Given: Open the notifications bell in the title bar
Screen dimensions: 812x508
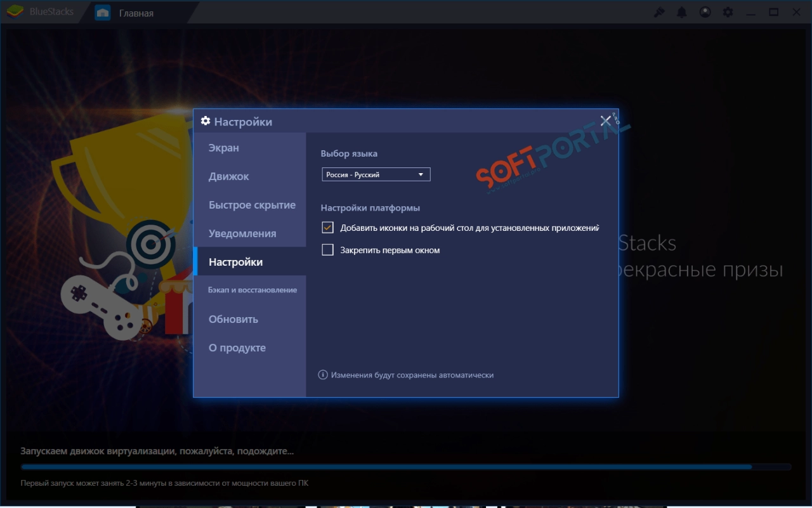Looking at the screenshot, I should click(682, 12).
